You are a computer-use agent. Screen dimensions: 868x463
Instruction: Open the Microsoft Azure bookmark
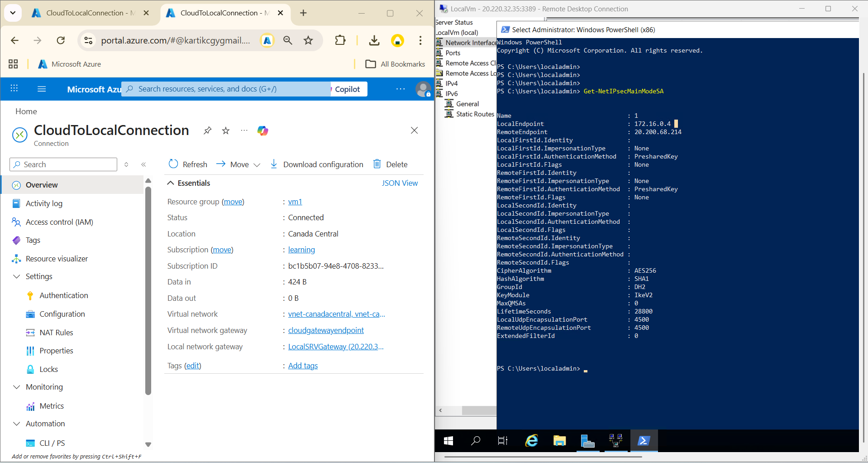click(69, 64)
